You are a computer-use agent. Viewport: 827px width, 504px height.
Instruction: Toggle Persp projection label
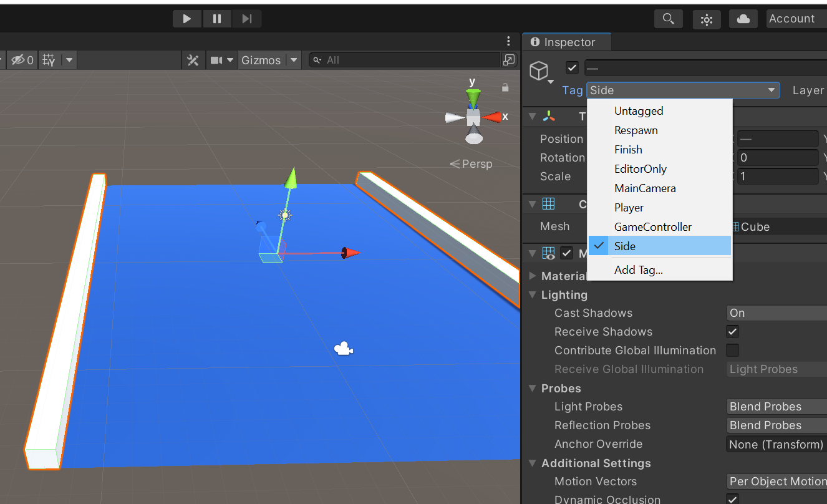click(x=471, y=164)
